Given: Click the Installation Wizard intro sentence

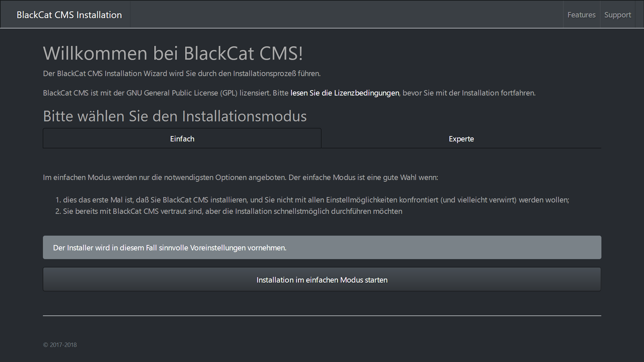Looking at the screenshot, I should (x=182, y=73).
